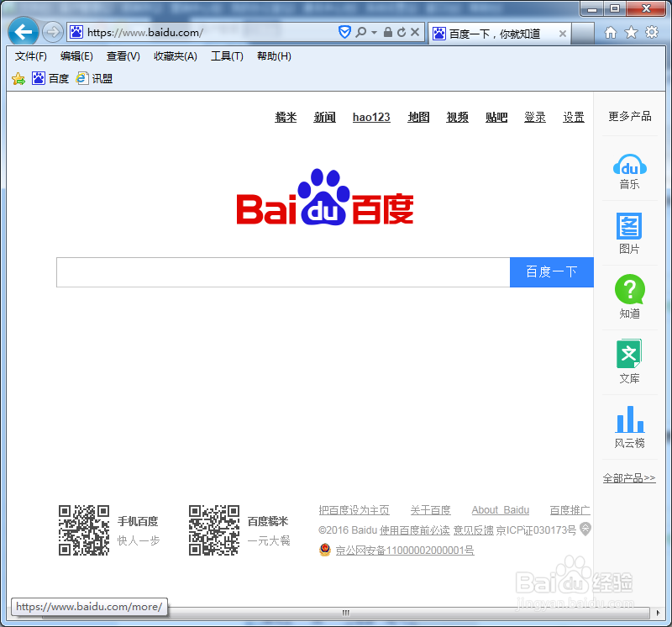The height and width of the screenshot is (627, 672).
Task: Select the 百度一下，你就知道 tab
Action: coord(494,34)
